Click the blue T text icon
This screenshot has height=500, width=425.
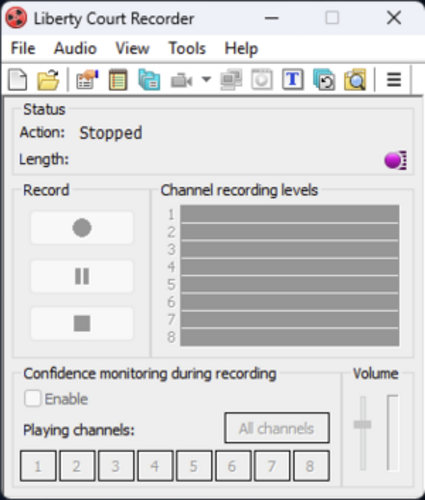[293, 80]
